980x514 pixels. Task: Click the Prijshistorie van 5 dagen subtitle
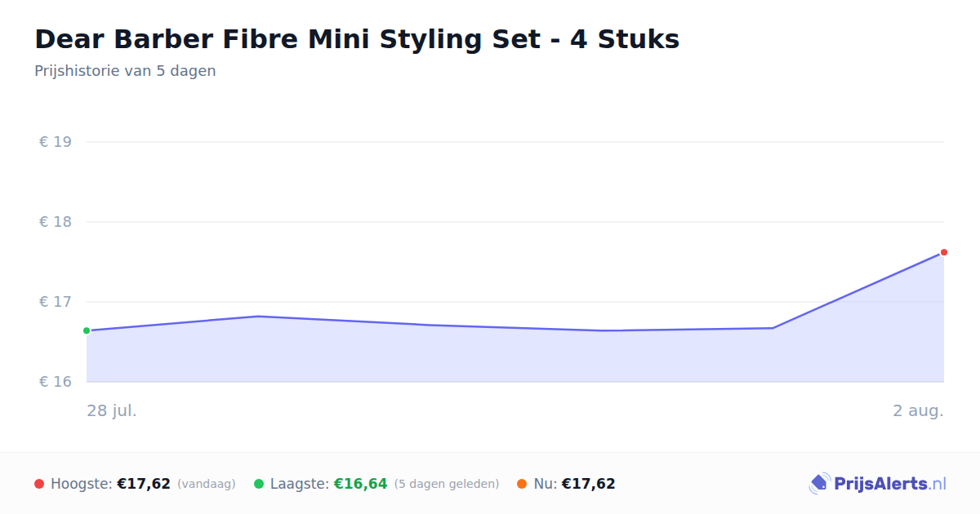click(x=125, y=71)
